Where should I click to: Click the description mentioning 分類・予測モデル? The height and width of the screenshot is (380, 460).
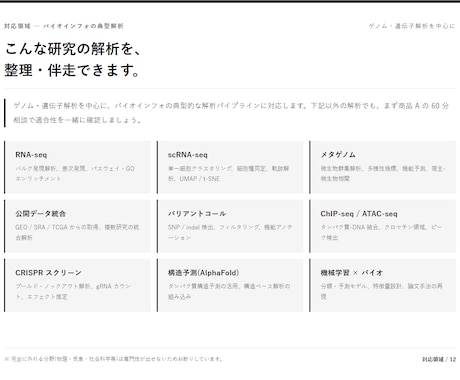(381, 291)
